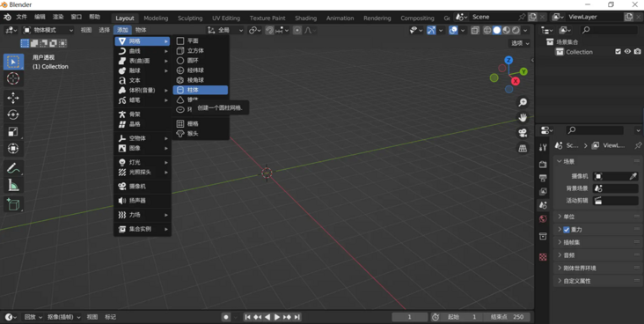Toggle proportional editing button
Image resolution: width=644 pixels, height=324 pixels.
297,30
